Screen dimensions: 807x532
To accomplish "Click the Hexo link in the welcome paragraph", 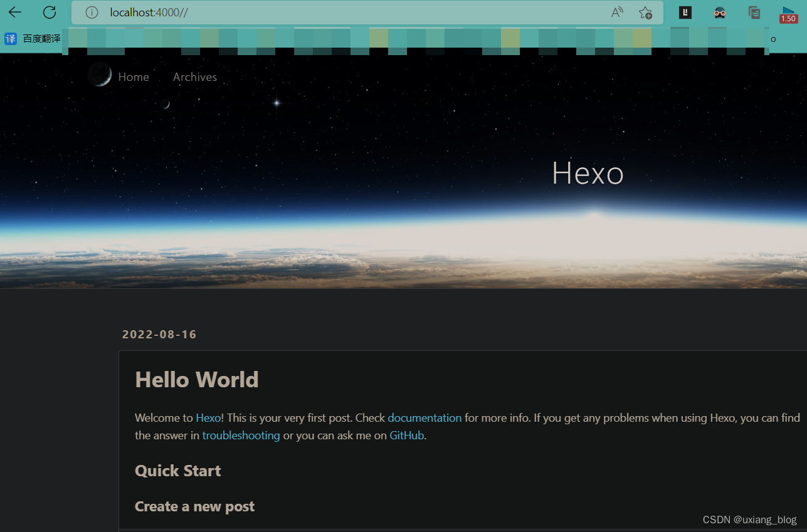I will (208, 417).
